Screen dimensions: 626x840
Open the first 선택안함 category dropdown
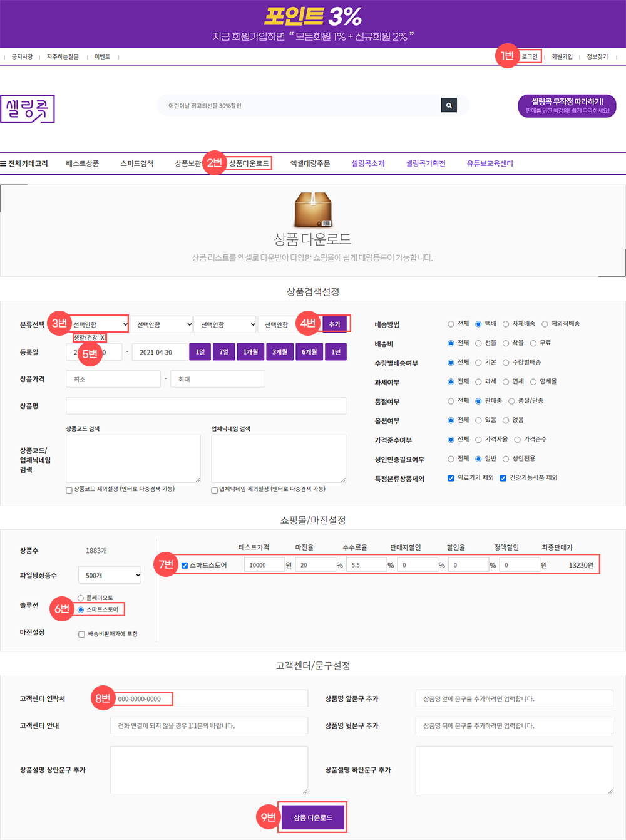tap(97, 324)
